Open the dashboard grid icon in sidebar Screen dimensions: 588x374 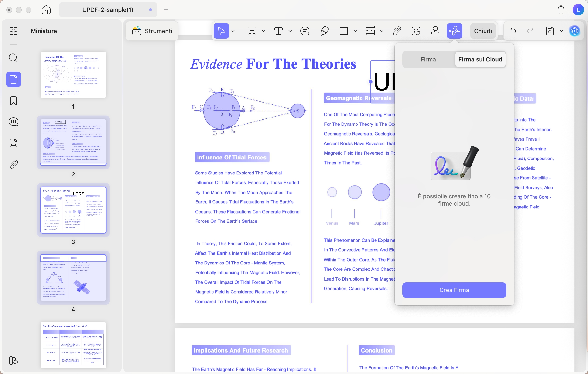[14, 31]
